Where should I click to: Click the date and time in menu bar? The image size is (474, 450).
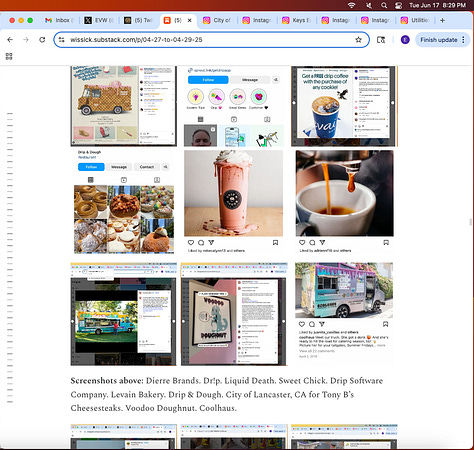click(x=437, y=5)
